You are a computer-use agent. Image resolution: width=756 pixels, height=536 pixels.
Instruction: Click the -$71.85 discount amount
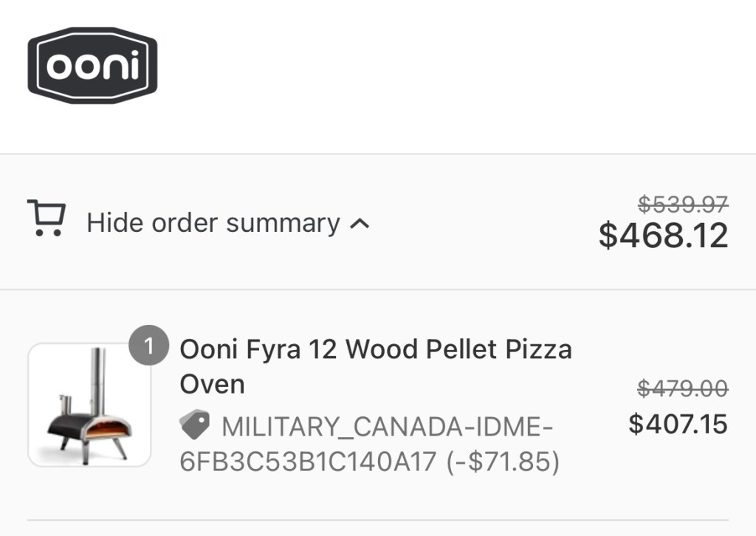pyautogui.click(x=504, y=462)
